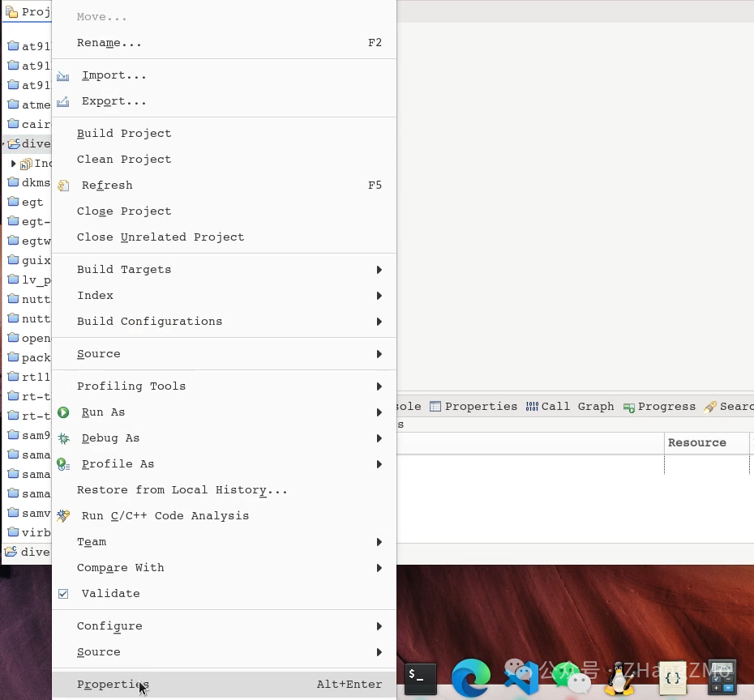Screen dimensions: 754x700
Task: Click the Search view flashlight icon
Action: (x=709, y=407)
